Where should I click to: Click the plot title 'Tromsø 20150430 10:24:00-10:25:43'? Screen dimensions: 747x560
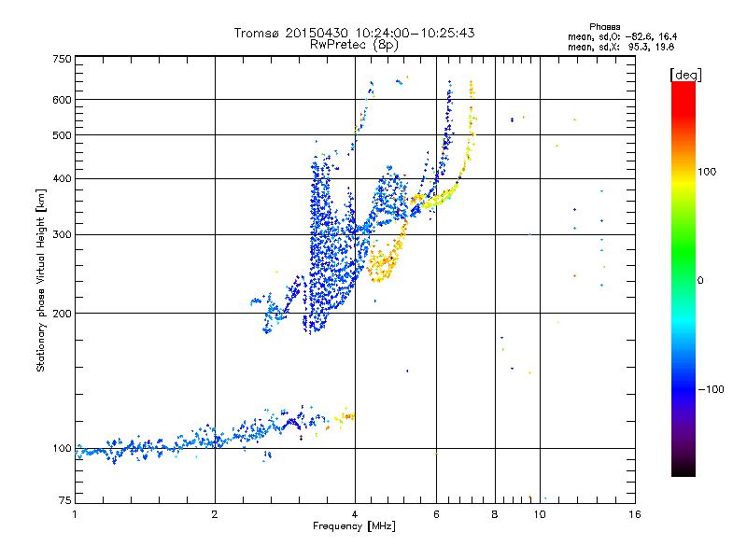354,33
